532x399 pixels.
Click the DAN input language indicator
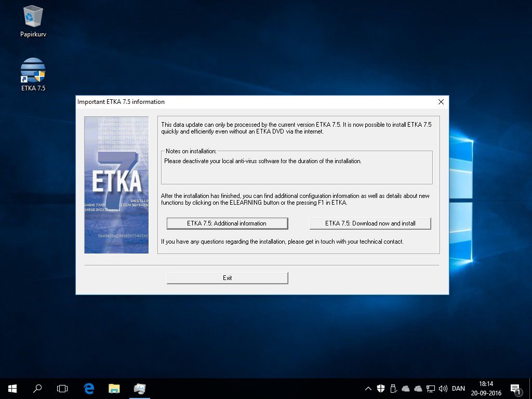458,389
